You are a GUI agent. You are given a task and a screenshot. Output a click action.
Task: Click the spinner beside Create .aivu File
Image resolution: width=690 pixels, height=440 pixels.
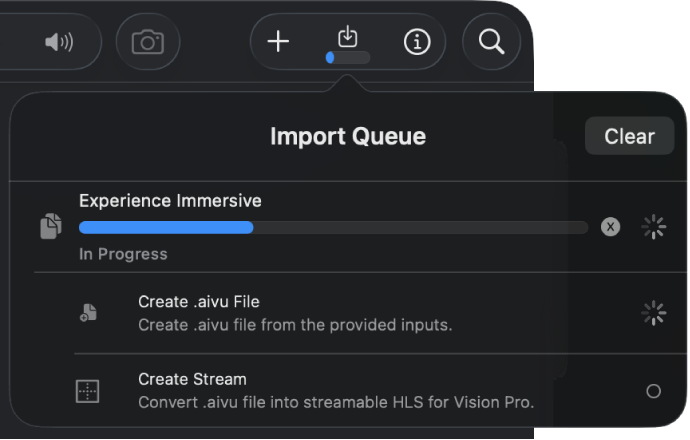653,313
